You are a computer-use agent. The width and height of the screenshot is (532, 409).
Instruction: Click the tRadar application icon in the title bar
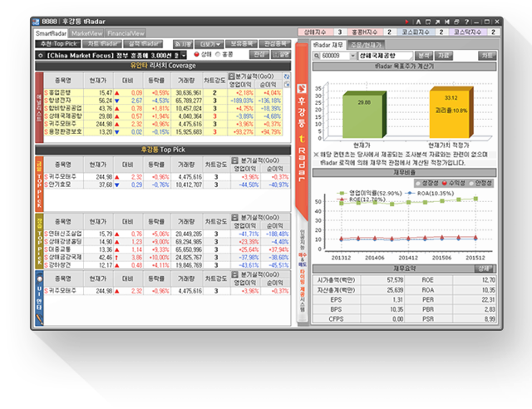(36, 22)
